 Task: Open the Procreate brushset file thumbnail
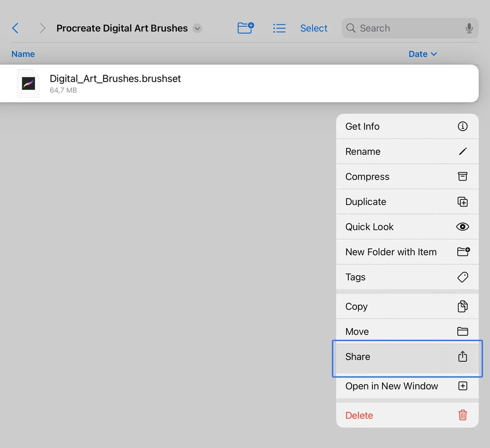pyautogui.click(x=28, y=84)
